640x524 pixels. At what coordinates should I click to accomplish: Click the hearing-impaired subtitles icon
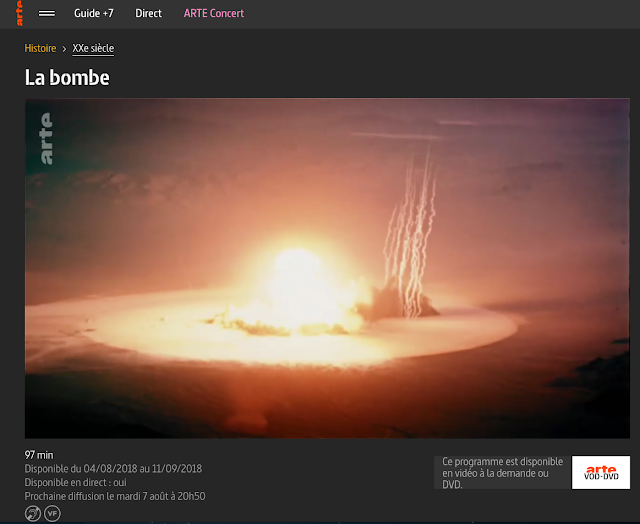[x=33, y=513]
